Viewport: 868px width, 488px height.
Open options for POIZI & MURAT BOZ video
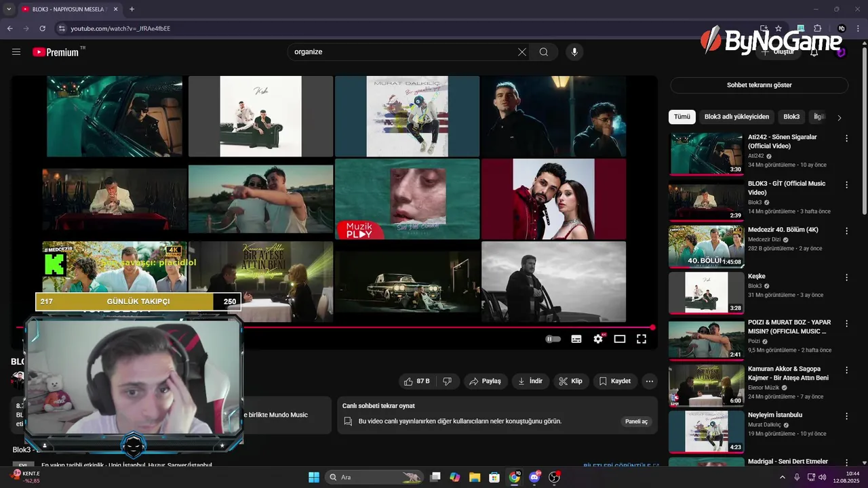click(846, 323)
